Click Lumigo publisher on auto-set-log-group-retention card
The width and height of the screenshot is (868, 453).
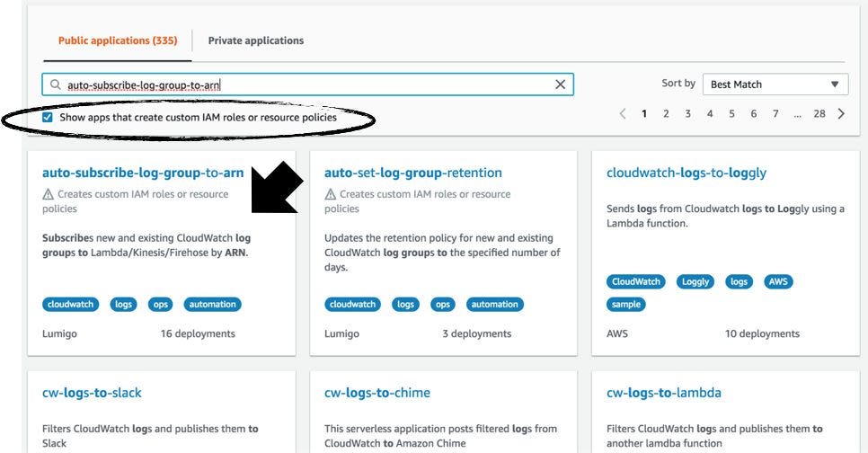pyautogui.click(x=341, y=333)
